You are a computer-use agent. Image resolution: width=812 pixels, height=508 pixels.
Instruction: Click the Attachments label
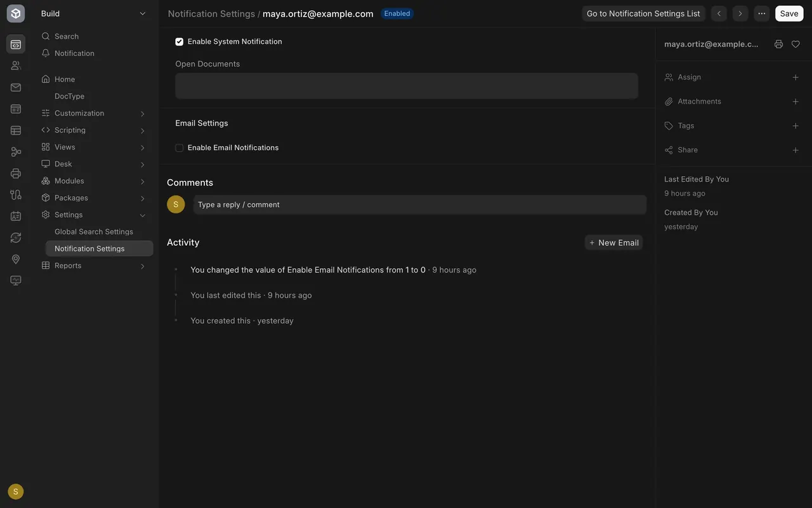click(700, 102)
